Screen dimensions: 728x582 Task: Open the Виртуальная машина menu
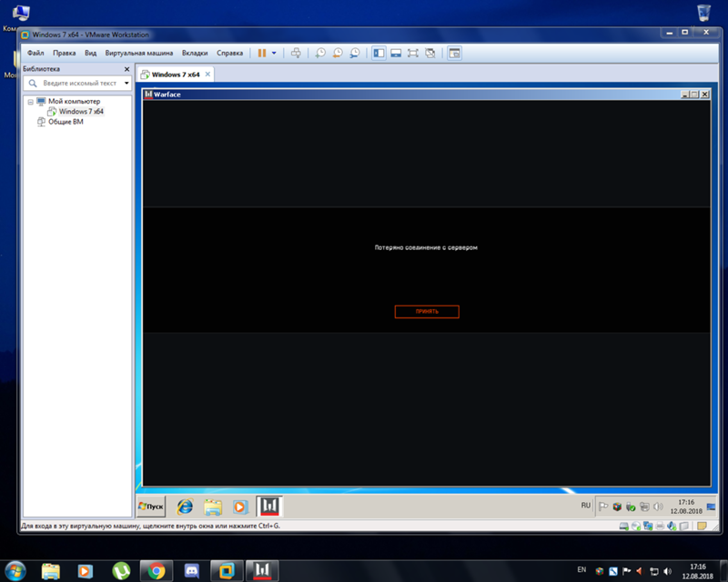coord(139,53)
